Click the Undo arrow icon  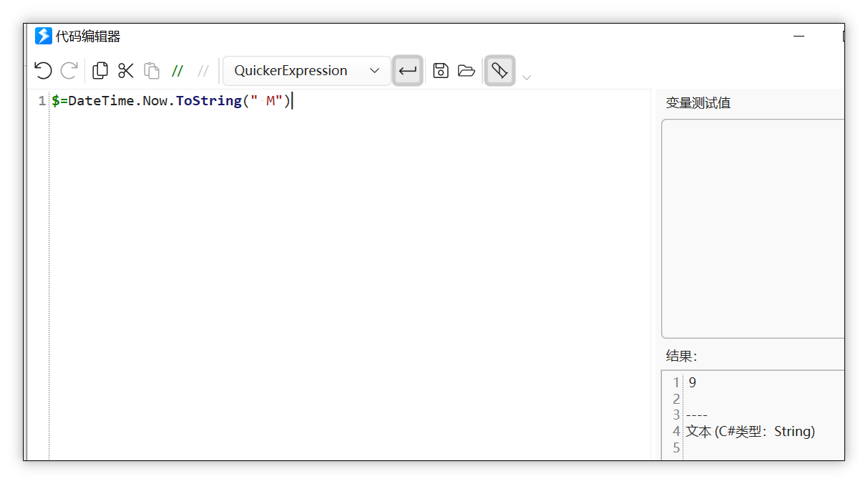point(43,70)
